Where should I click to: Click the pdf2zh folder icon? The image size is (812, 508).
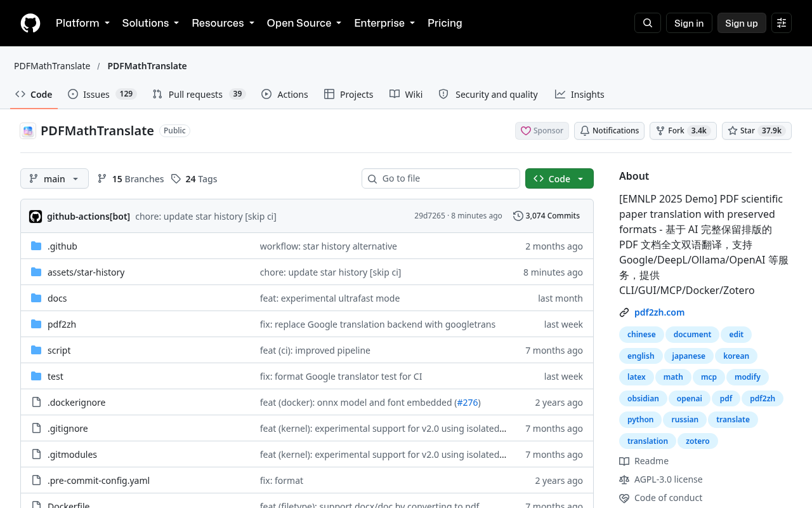click(x=36, y=324)
